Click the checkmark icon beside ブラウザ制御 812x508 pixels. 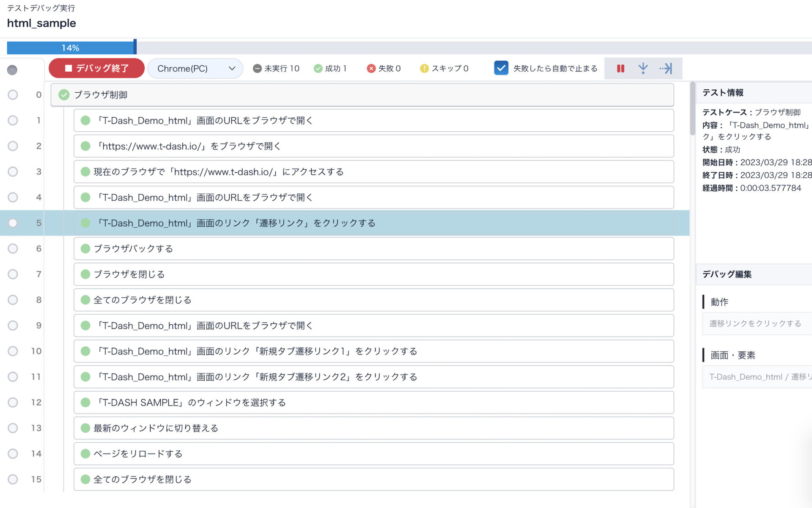pos(64,95)
